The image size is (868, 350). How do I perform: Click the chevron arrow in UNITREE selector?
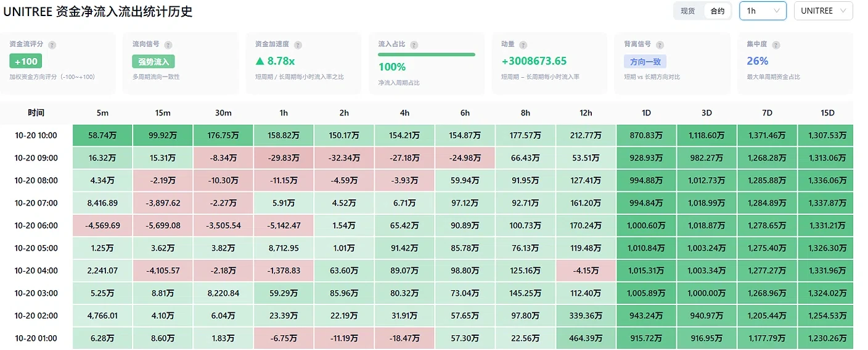(x=843, y=11)
